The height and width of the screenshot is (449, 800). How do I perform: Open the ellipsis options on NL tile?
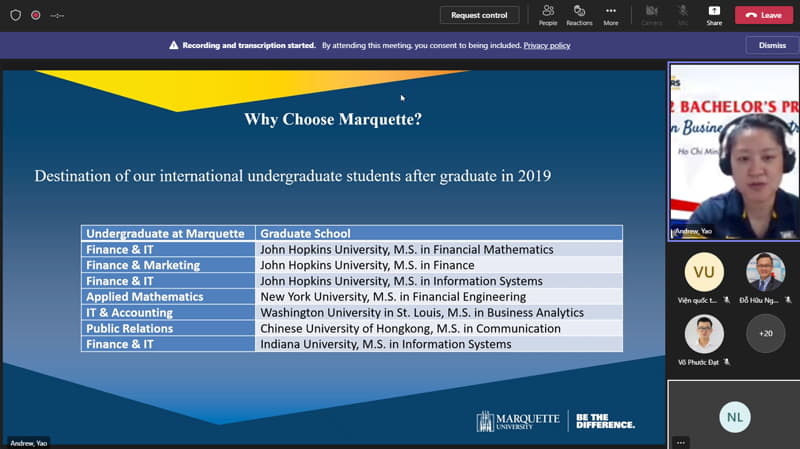coord(681,441)
